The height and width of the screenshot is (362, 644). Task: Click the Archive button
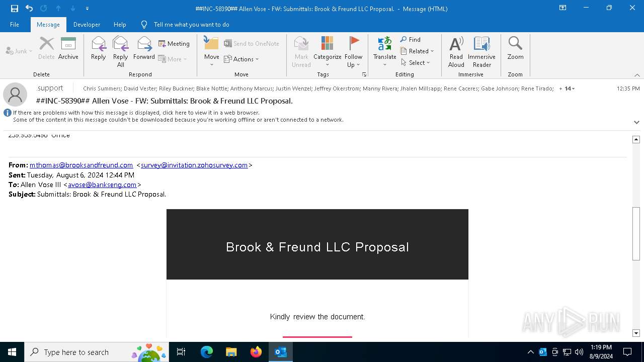coord(68,49)
